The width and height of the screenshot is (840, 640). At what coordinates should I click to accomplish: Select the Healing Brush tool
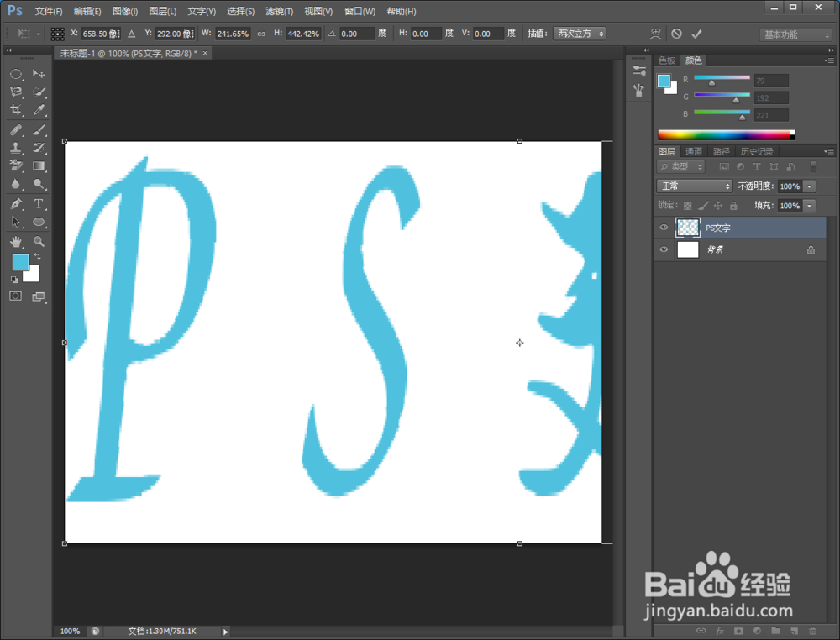point(16,129)
